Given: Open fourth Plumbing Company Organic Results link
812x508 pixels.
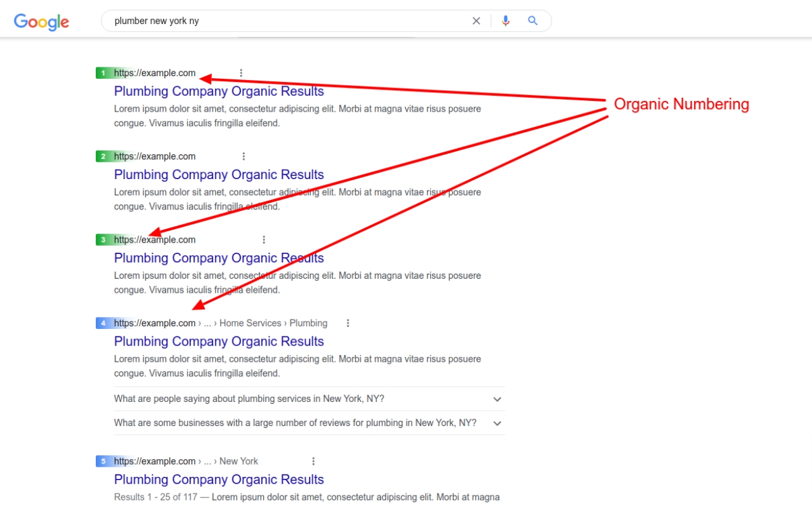Looking at the screenshot, I should [219, 342].
